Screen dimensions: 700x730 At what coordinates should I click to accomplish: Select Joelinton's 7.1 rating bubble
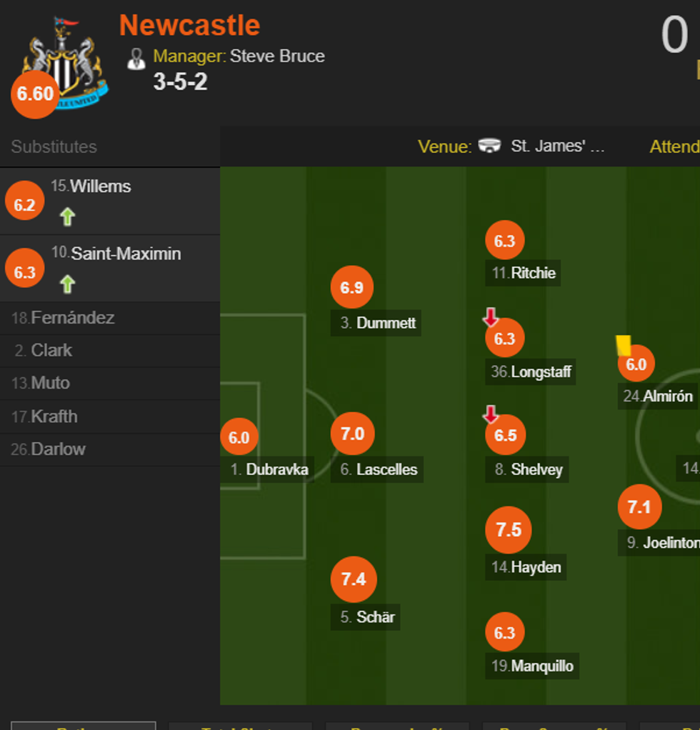(x=639, y=506)
